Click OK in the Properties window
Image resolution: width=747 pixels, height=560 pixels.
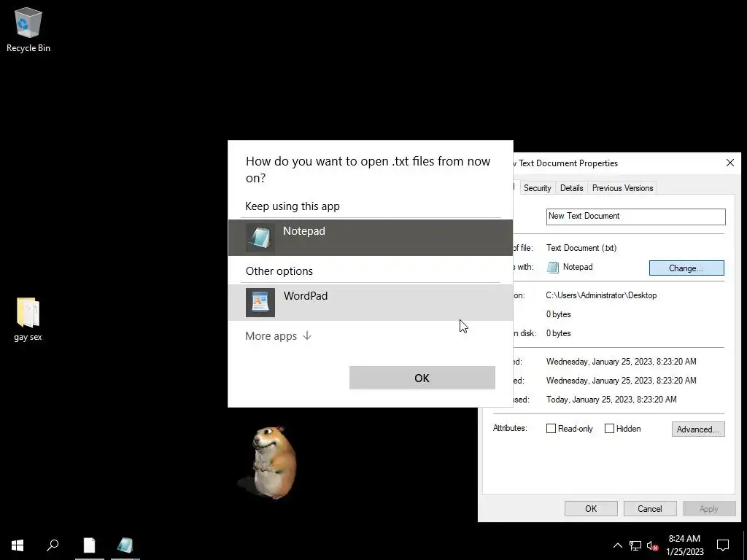coord(591,508)
